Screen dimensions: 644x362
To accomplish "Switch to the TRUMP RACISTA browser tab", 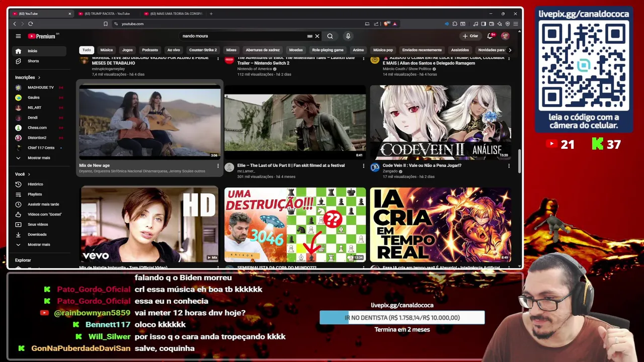I will [x=107, y=14].
